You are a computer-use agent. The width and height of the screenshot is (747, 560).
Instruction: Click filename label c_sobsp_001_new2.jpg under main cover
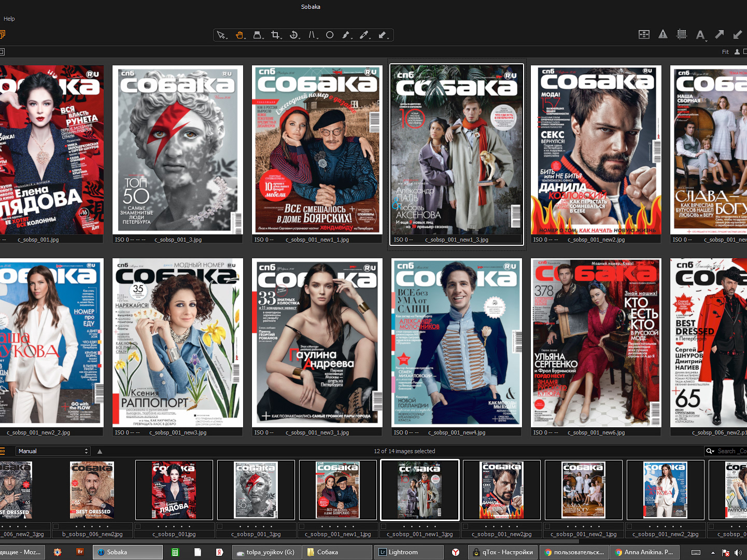596,240
